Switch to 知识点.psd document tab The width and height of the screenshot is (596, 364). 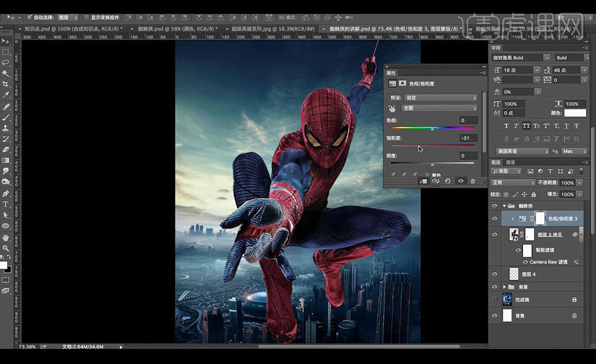click(73, 29)
